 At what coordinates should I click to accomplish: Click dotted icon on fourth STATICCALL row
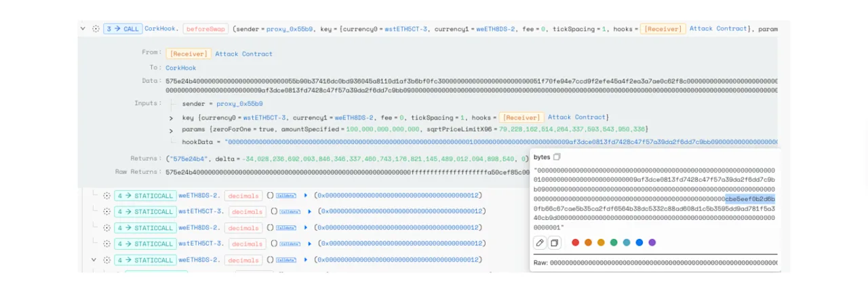click(106, 243)
